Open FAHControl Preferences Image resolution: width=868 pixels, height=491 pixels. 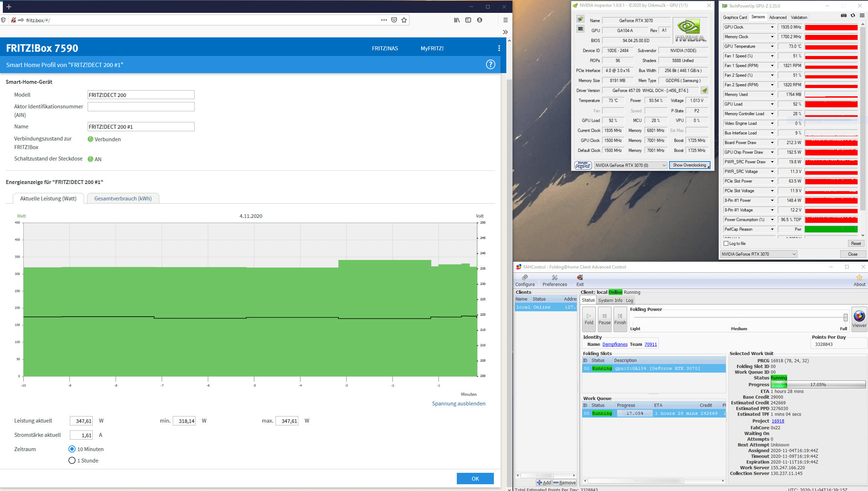(x=554, y=280)
